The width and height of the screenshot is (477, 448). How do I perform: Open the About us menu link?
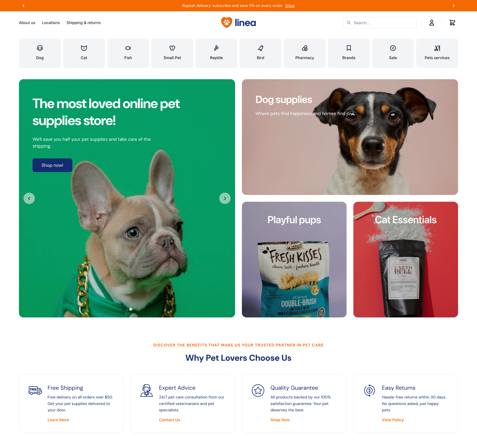coord(27,22)
